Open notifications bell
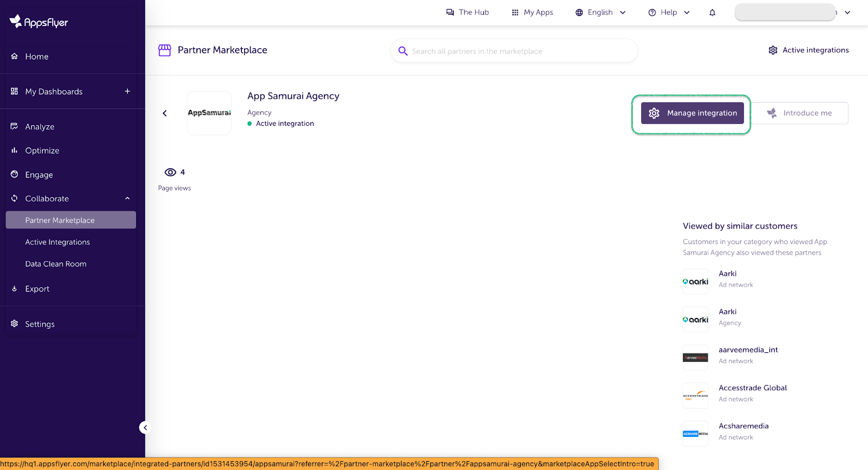This screenshot has width=868, height=470. click(712, 12)
